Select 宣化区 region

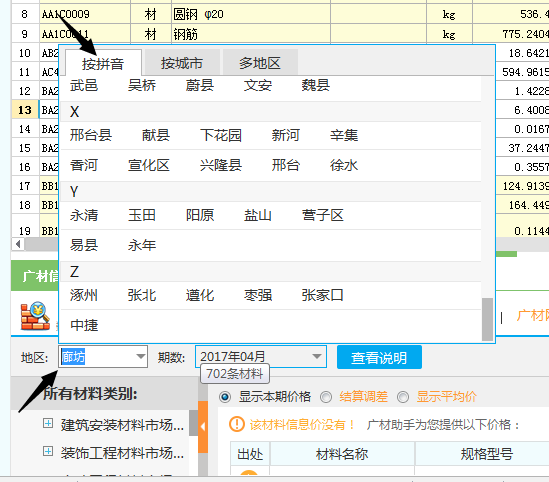(x=149, y=165)
